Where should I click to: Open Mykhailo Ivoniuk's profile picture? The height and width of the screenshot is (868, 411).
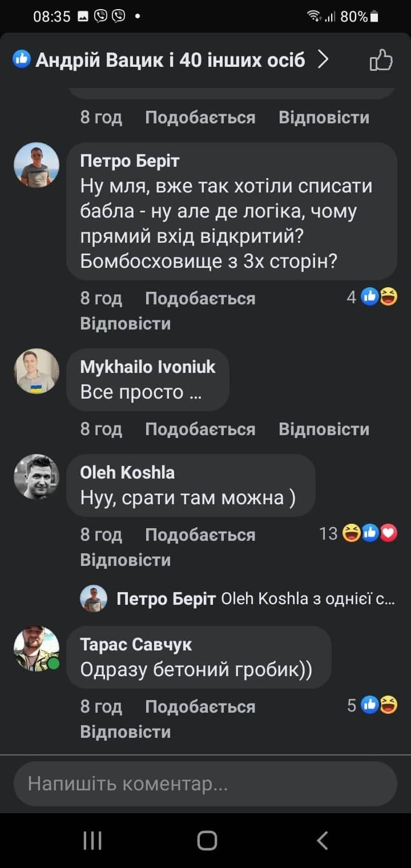click(x=37, y=371)
